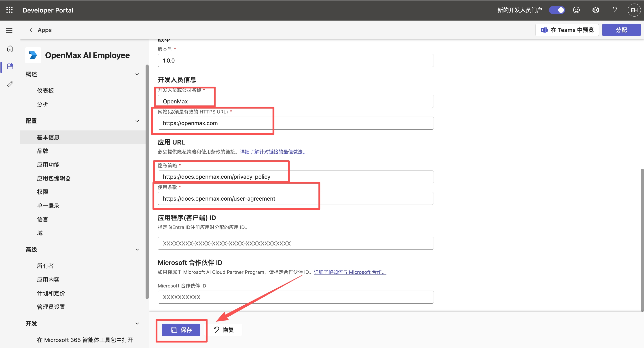Go to the Home icon in the sidebar

point(10,48)
